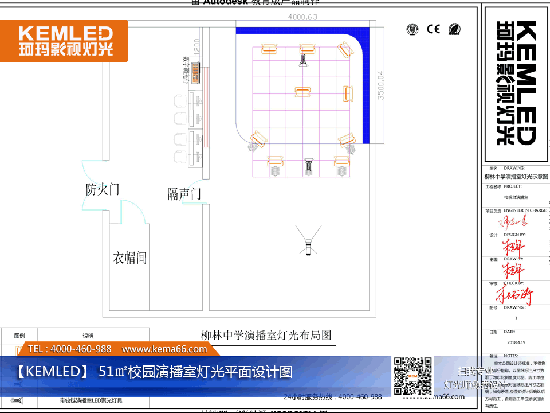The width and height of the screenshot is (550, 413).
Task: Click the 24-hour service hotline text under the banner
Action: coord(333,397)
